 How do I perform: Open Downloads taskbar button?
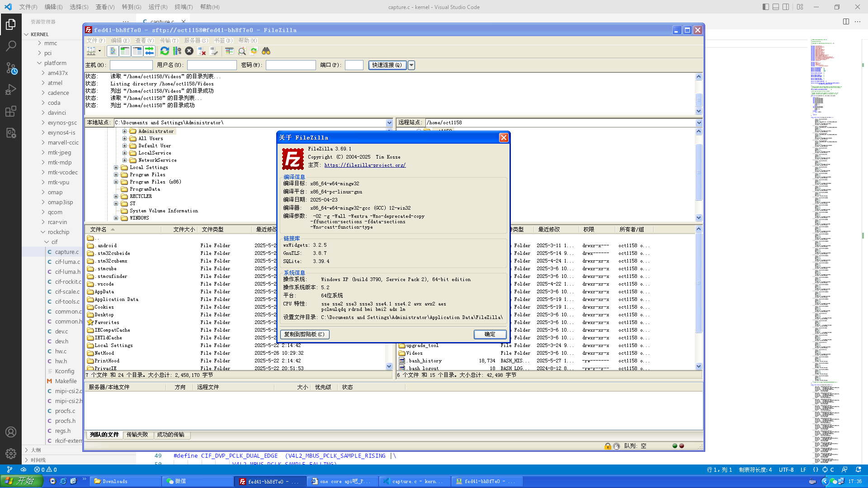pos(126,482)
